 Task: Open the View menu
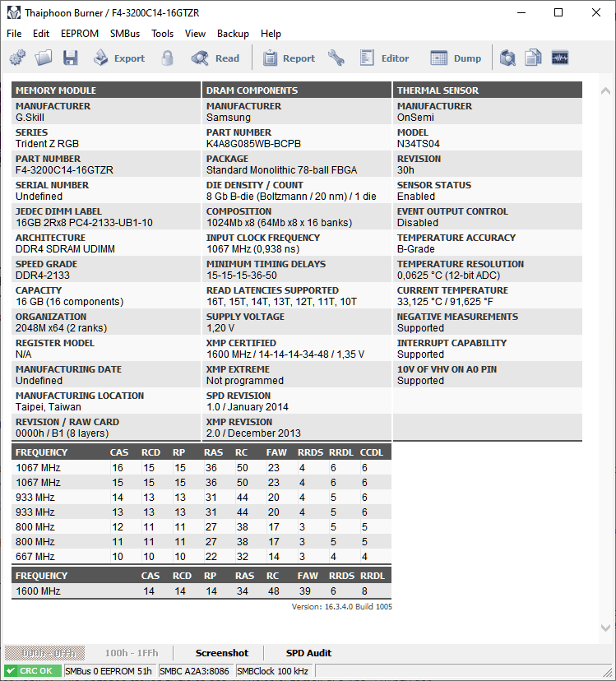tap(195, 34)
